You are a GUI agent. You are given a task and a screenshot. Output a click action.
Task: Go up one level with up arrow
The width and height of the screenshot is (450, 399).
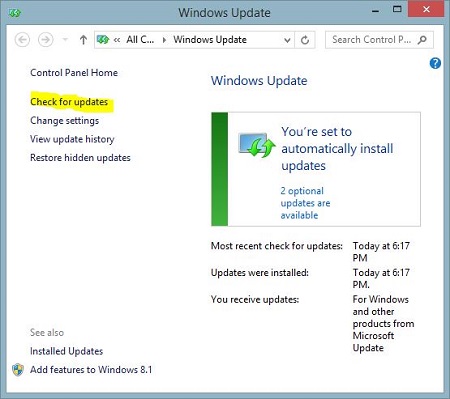click(83, 40)
